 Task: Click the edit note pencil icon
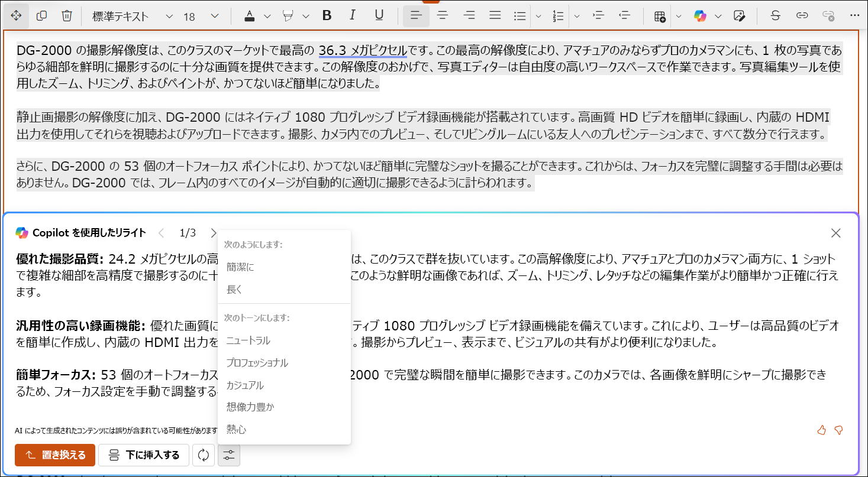click(738, 16)
